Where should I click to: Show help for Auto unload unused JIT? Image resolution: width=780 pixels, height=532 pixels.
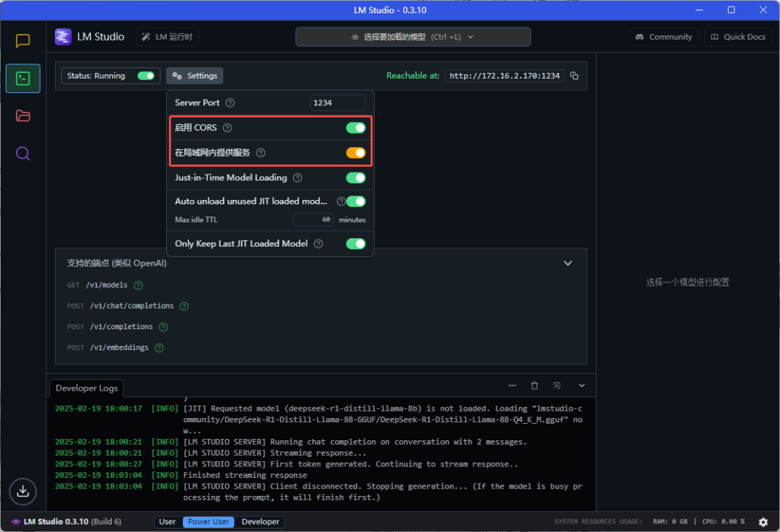[341, 201]
